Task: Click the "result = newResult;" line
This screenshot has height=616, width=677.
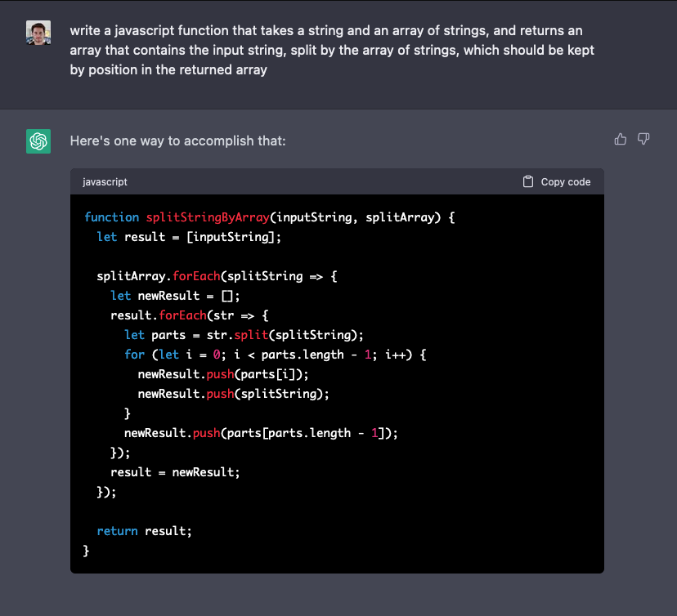Action: click(175, 472)
